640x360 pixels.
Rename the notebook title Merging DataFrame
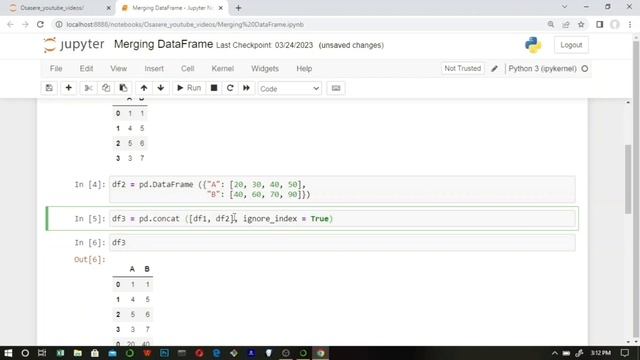pos(163,44)
